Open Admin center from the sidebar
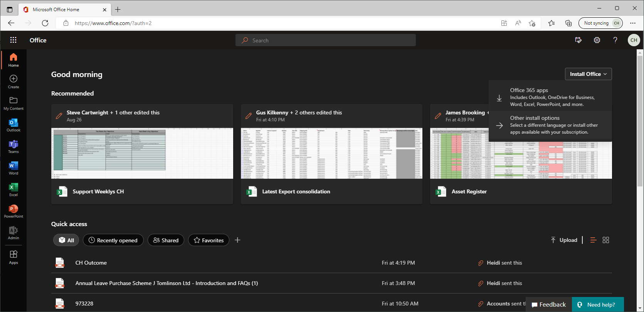This screenshot has width=644, height=312. 13,233
